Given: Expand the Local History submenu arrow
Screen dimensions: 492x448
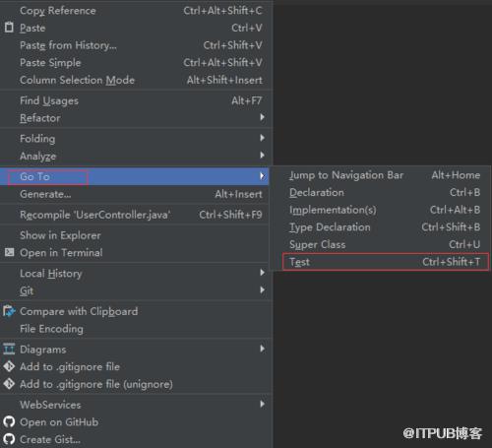Looking at the screenshot, I should [x=262, y=273].
